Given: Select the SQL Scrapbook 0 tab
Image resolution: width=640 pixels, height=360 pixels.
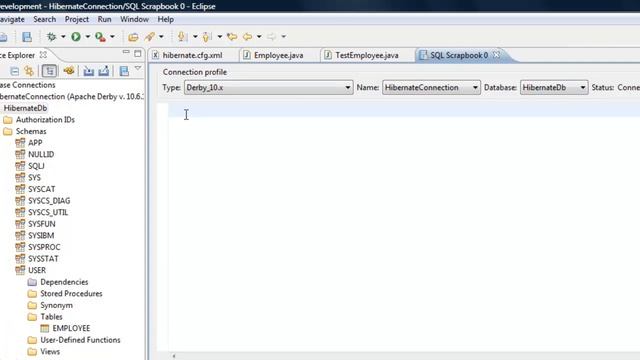Looking at the screenshot, I should point(458,55).
